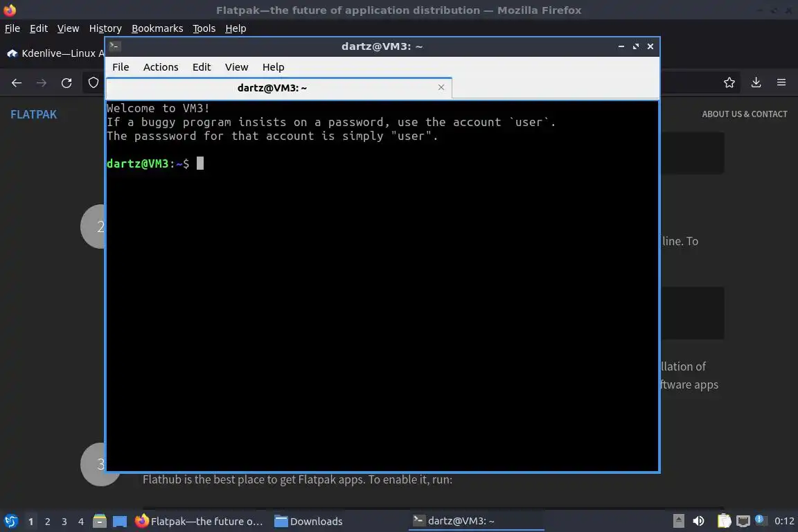This screenshot has width=798, height=532.
Task: Close the dartz@VM3 terminal tab
Action: (441, 87)
